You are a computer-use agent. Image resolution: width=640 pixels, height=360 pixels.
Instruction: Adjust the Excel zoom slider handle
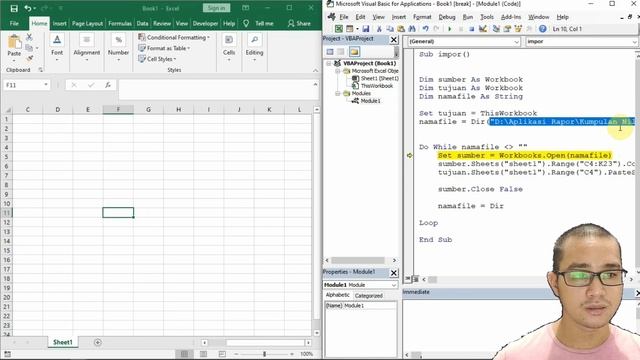pos(264,354)
